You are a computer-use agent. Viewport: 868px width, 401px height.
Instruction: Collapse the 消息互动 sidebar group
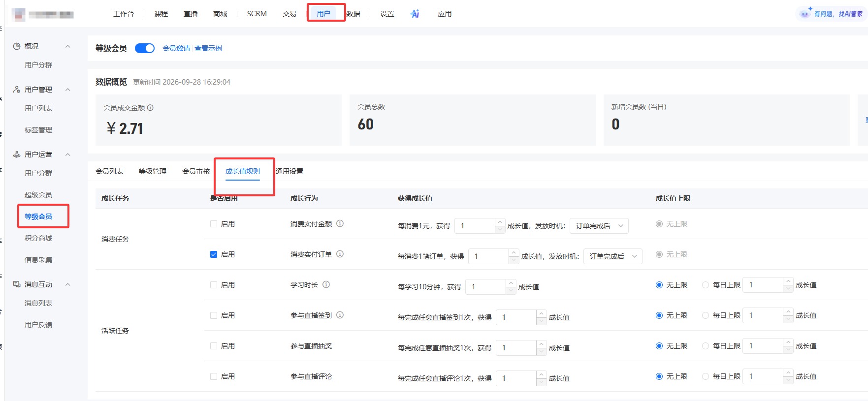[68, 284]
